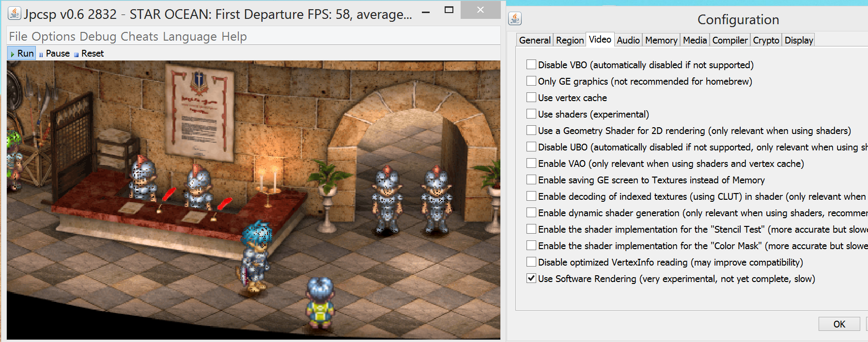868x342 pixels.
Task: Go to the Audio tab
Action: 628,40
